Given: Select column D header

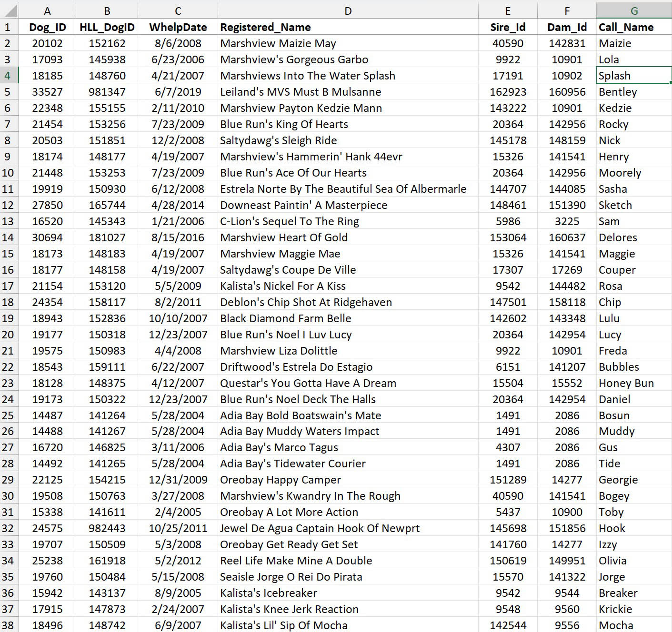Looking at the screenshot, I should 348,10.
